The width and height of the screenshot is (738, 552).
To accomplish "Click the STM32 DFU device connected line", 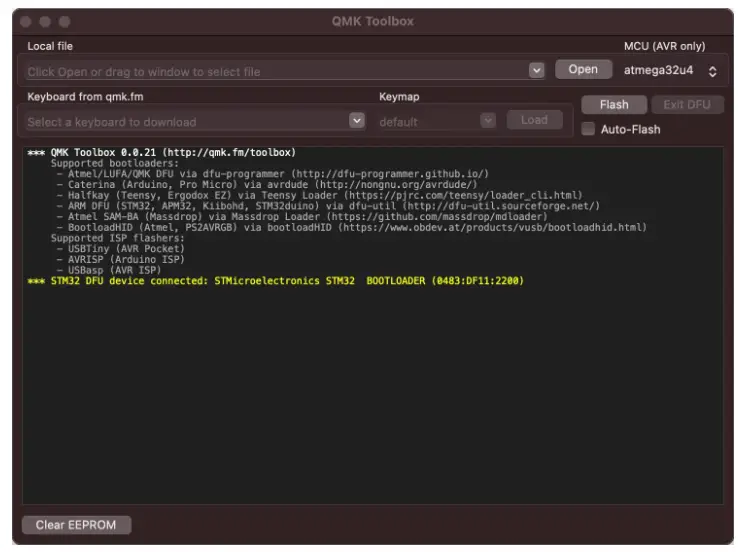I will [x=276, y=281].
